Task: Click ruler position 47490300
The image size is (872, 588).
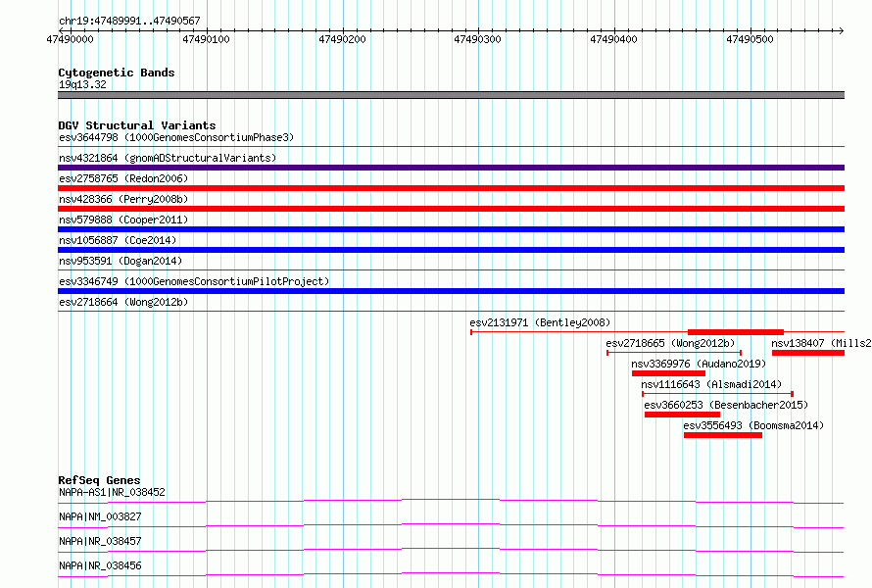Action: 478,39
